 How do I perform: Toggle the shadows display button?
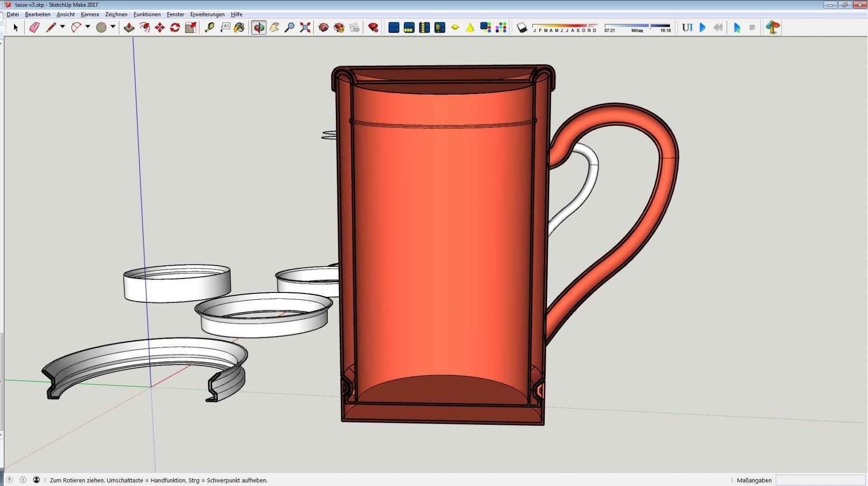[522, 28]
